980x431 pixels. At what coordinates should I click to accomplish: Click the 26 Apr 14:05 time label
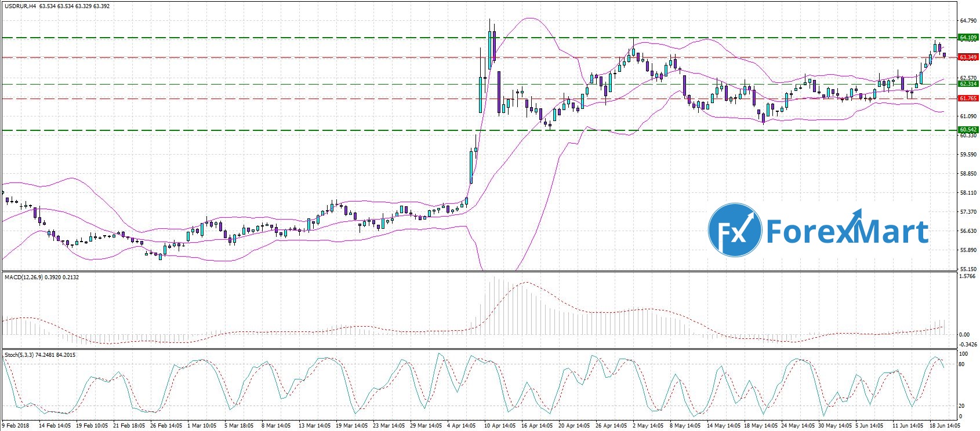click(x=612, y=426)
